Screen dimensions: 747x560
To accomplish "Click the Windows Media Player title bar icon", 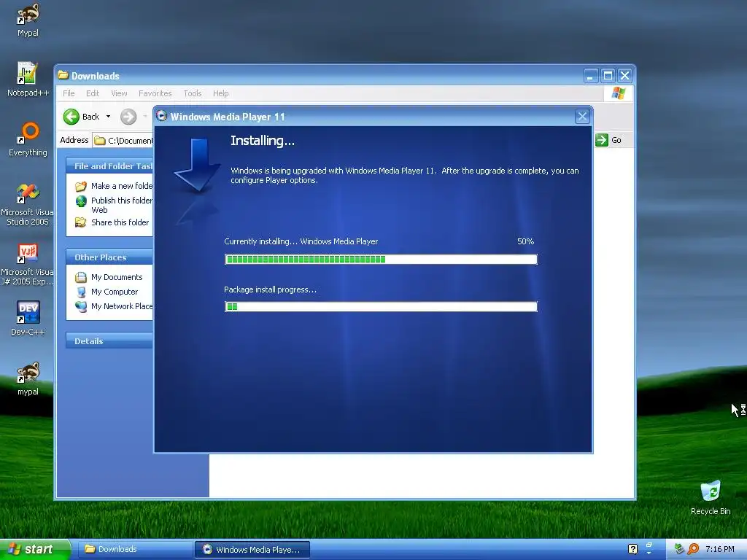I will [x=161, y=116].
